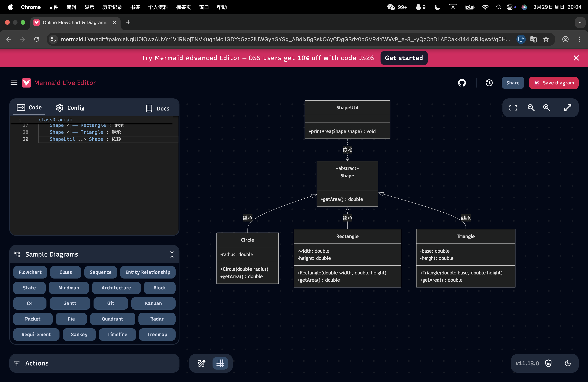Toggle the grid background button

pyautogui.click(x=220, y=363)
